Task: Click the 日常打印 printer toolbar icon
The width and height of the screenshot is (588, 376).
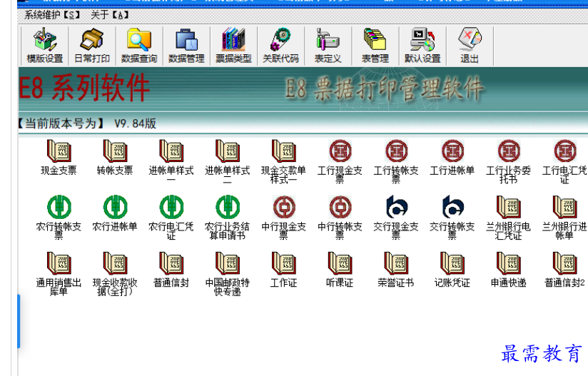Action: coord(92,46)
